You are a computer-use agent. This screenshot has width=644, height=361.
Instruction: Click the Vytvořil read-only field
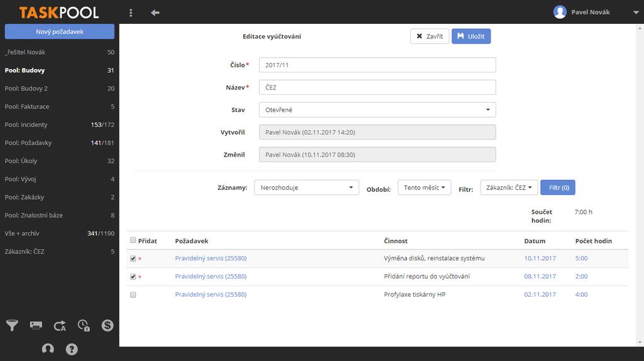pyautogui.click(x=377, y=132)
